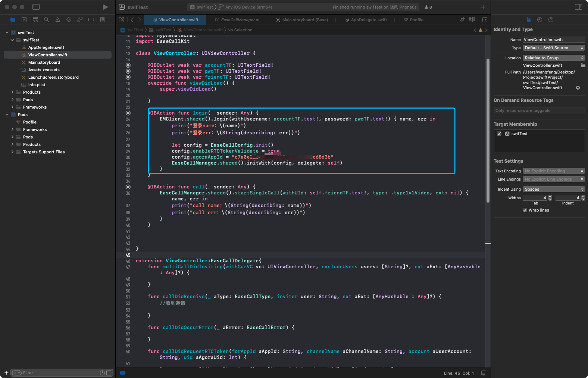Toggle the Wrap lines checkbox
The width and height of the screenshot is (588, 378).
[525, 210]
